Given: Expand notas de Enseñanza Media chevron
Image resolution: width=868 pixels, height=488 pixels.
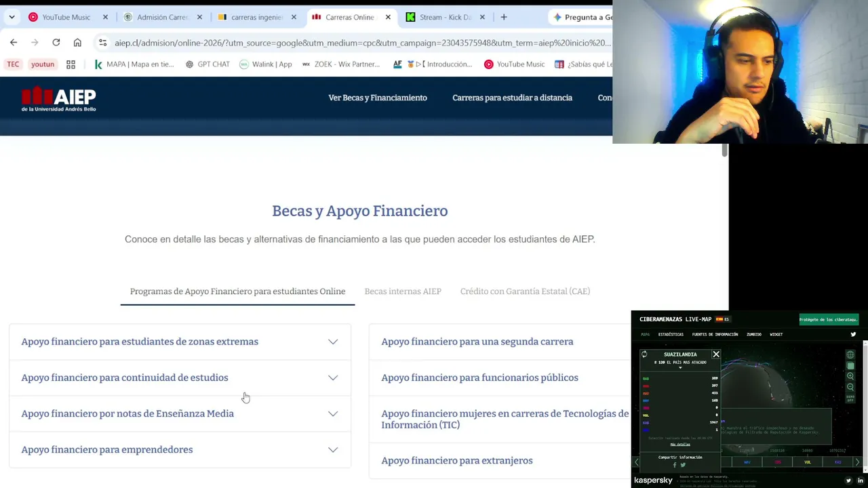Looking at the screenshot, I should tap(333, 413).
